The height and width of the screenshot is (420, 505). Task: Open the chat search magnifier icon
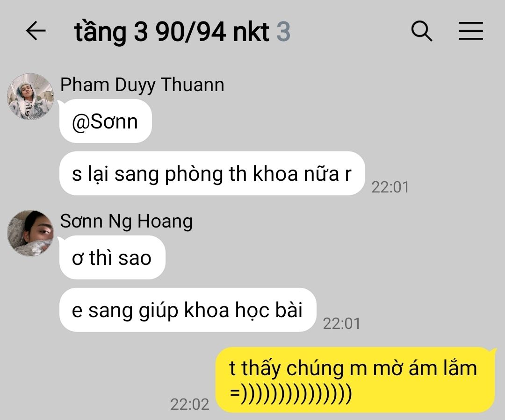422,31
